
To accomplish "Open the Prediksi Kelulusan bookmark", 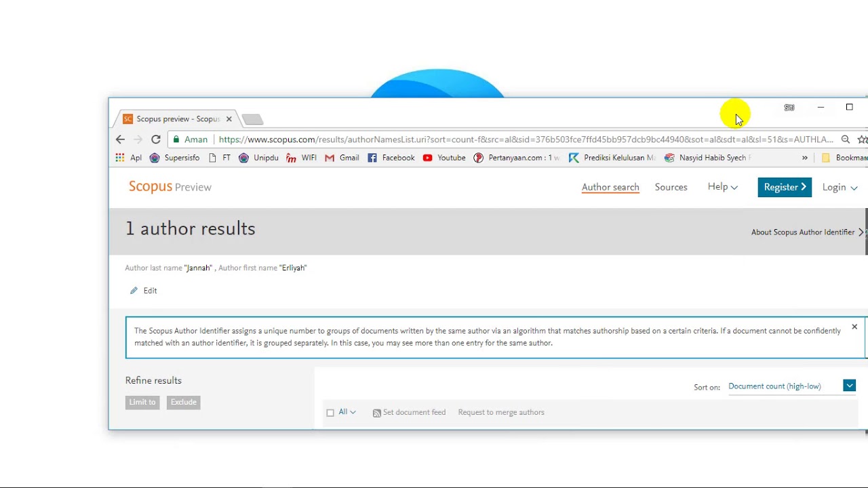I will coord(612,158).
